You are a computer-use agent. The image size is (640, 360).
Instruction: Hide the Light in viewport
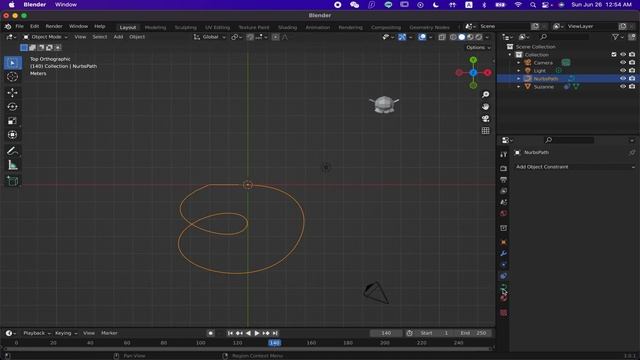pos(623,71)
